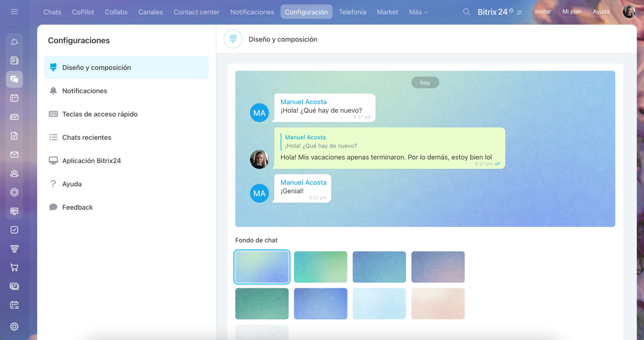Open Chats recientes settings
Image resolution: width=644 pixels, height=340 pixels.
click(126, 137)
